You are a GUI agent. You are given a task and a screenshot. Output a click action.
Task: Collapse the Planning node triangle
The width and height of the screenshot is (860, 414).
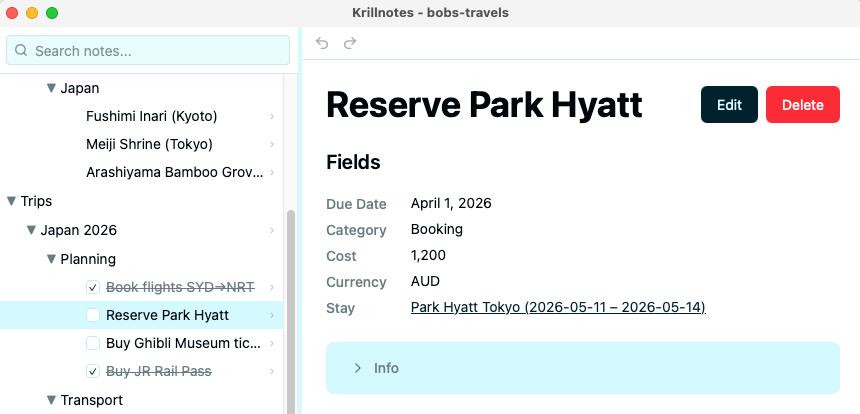click(52, 259)
